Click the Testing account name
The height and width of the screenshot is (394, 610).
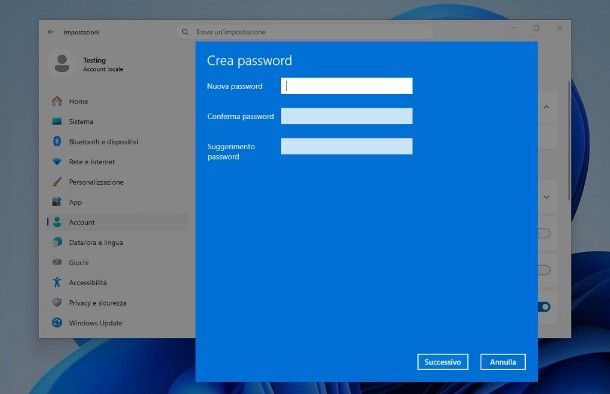(95, 60)
